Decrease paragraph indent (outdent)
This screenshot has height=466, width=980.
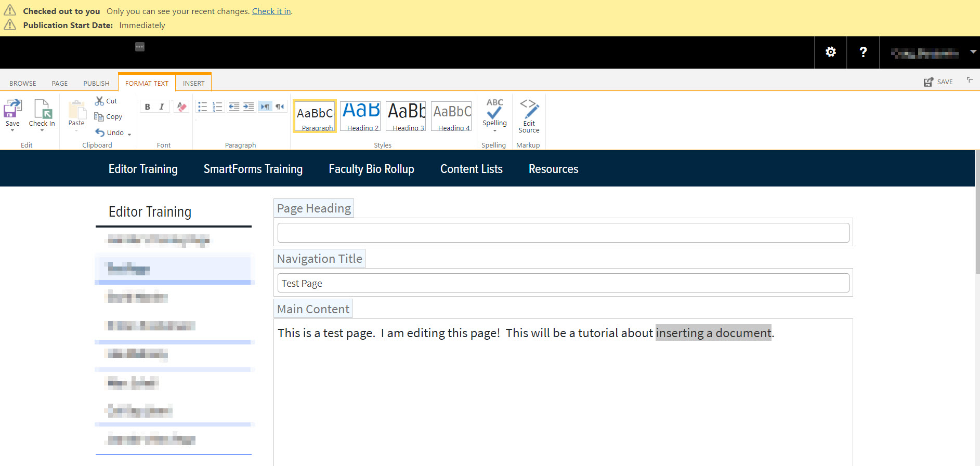[234, 106]
